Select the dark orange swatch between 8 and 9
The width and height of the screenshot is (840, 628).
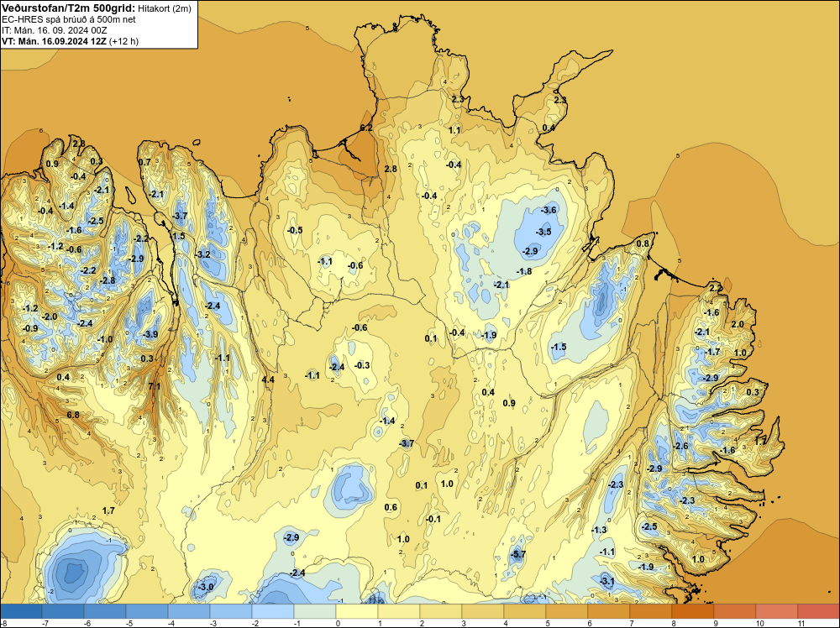[693, 611]
